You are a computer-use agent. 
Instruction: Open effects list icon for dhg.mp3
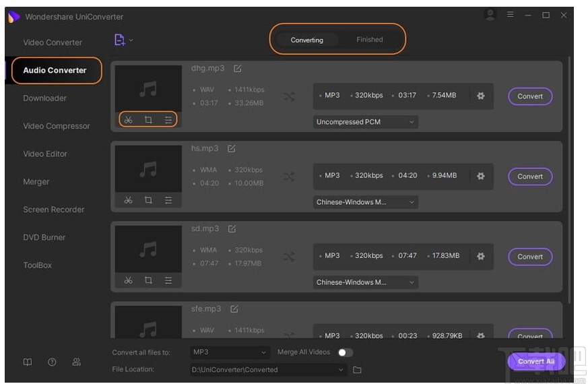pyautogui.click(x=168, y=120)
